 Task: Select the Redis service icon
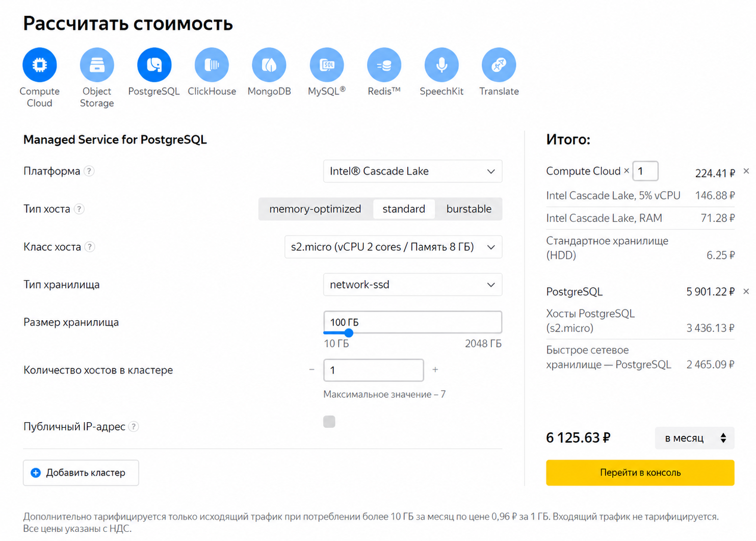384,65
